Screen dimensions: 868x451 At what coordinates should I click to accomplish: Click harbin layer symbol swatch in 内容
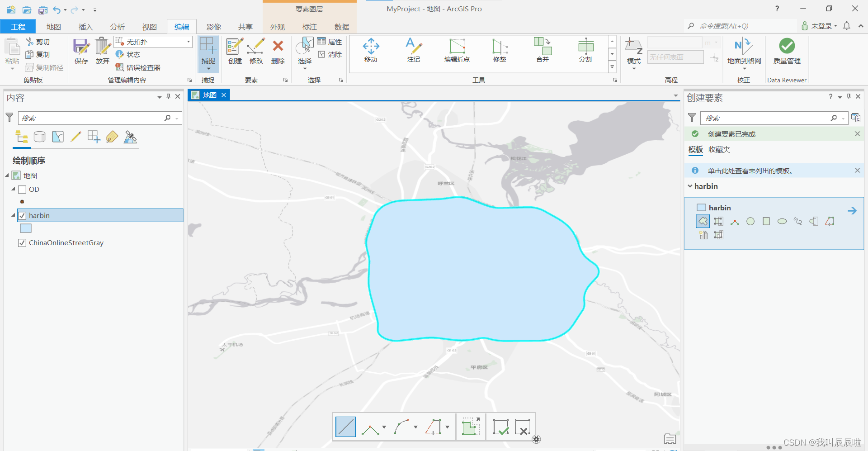[x=26, y=228]
